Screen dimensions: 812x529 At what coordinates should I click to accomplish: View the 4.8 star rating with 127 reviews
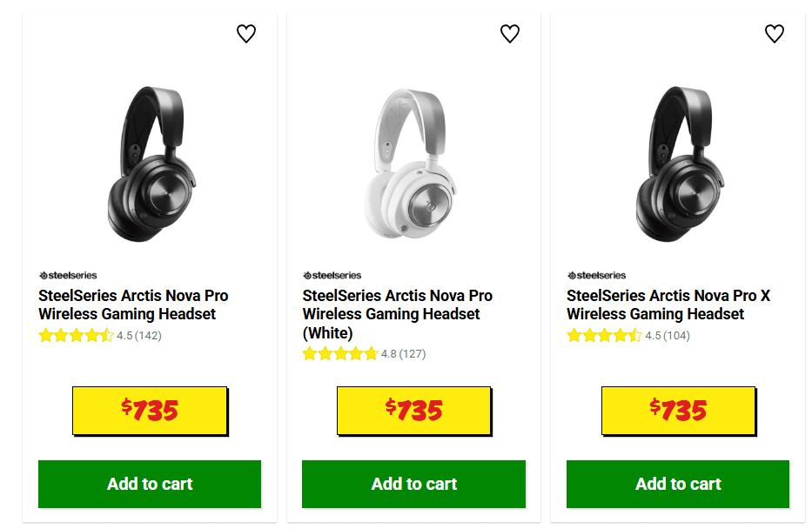point(364,354)
